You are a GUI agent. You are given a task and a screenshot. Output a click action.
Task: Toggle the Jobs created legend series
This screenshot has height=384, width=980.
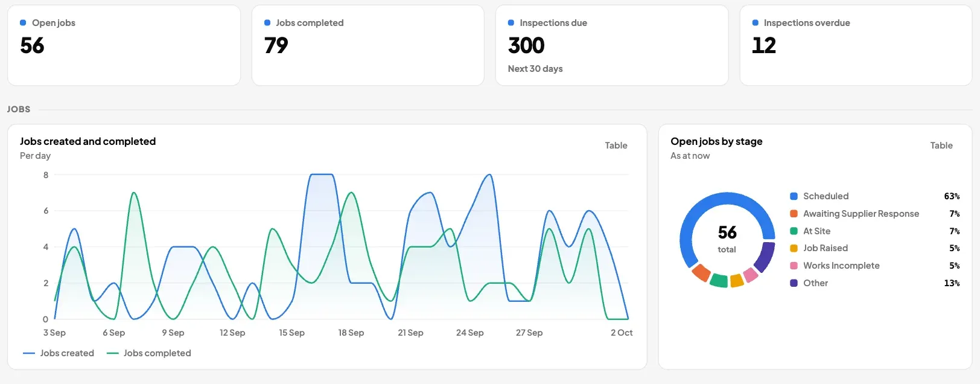59,353
